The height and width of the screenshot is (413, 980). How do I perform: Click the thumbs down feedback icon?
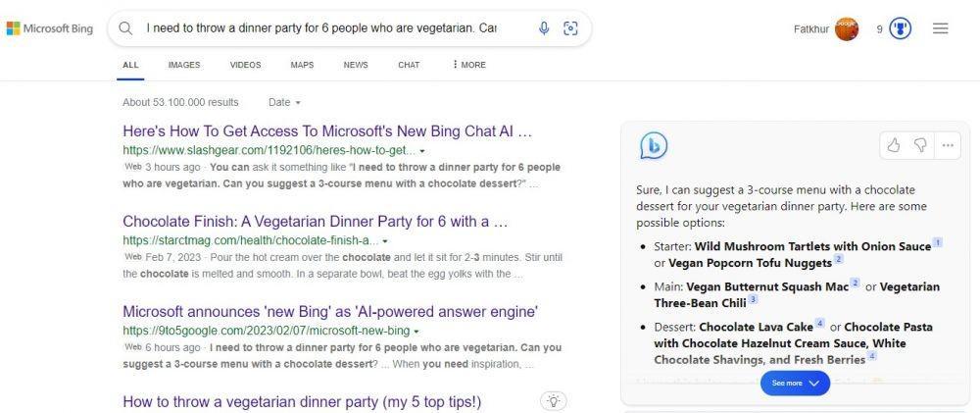(x=920, y=145)
